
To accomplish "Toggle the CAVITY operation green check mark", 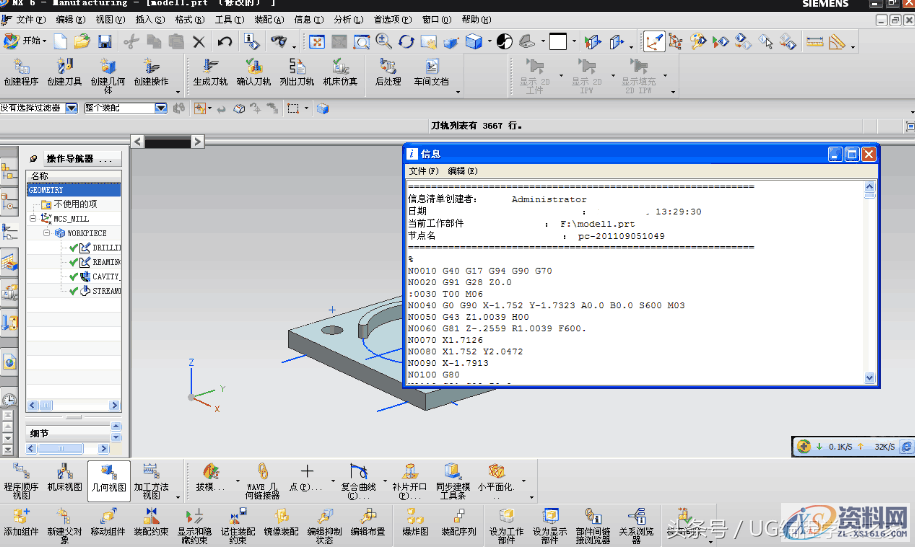I will point(74,276).
